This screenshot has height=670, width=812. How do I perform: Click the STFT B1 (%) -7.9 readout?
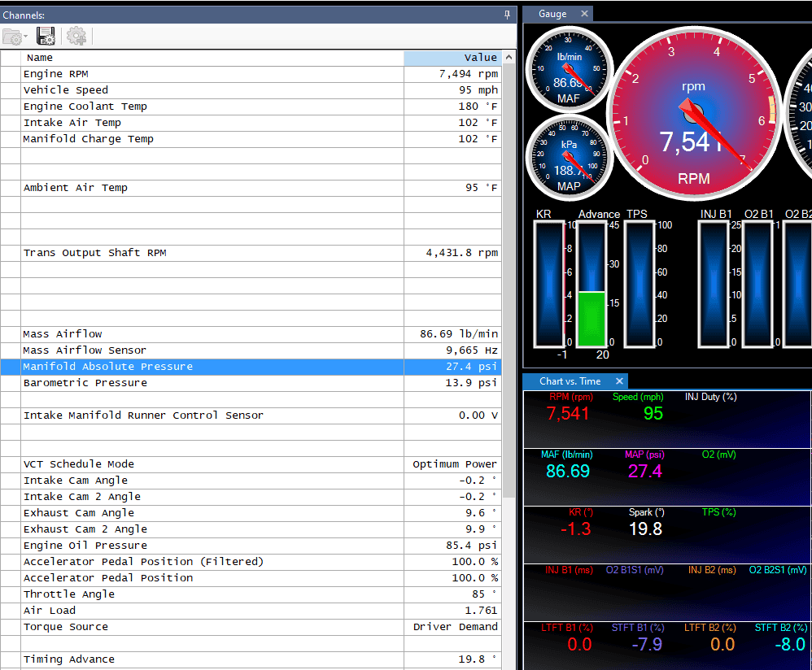[639, 638]
